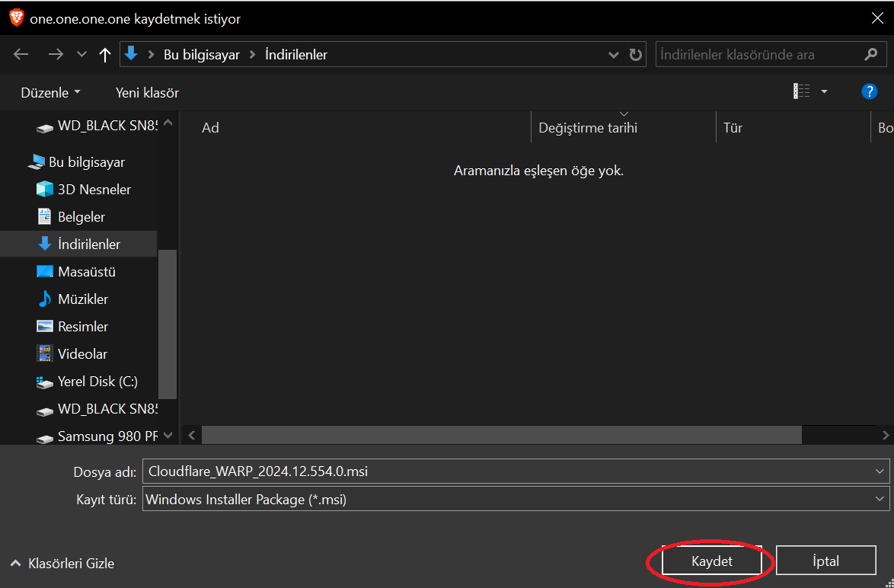This screenshot has height=588, width=894.
Task: Click the Belgeler document icon
Action: 44,217
